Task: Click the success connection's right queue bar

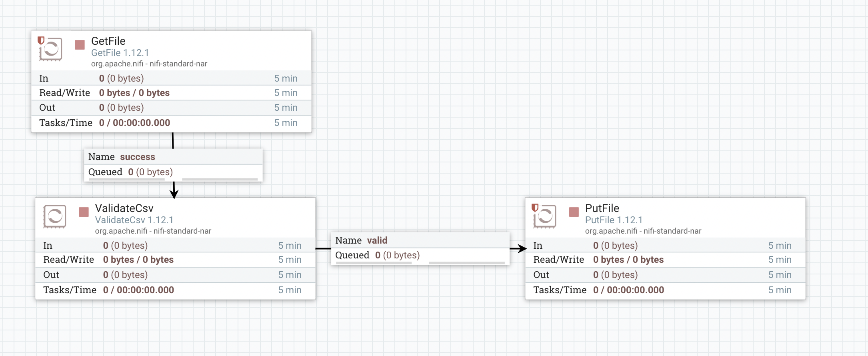Action: tap(220, 180)
